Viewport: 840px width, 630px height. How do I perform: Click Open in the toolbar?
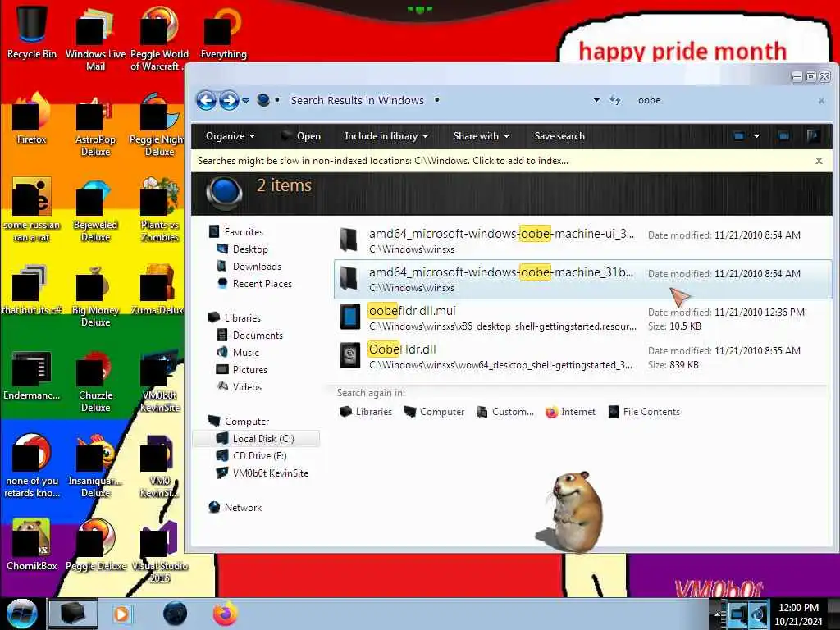[x=301, y=136]
